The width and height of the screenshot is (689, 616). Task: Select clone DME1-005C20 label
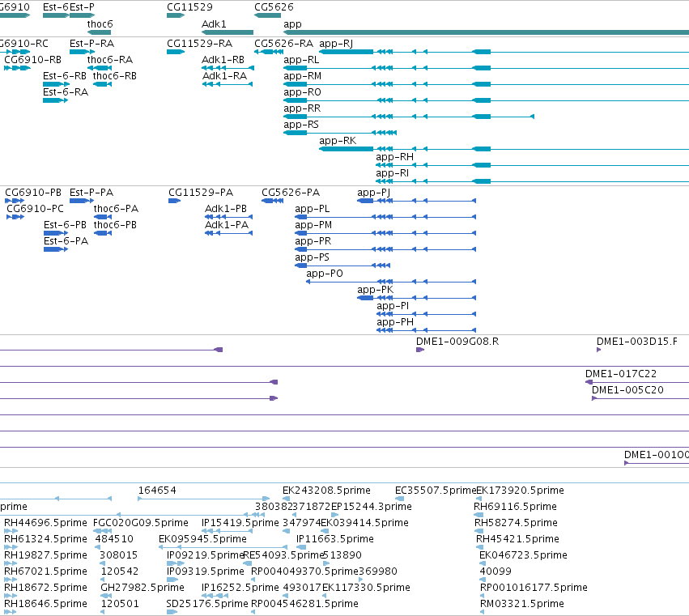627,391
